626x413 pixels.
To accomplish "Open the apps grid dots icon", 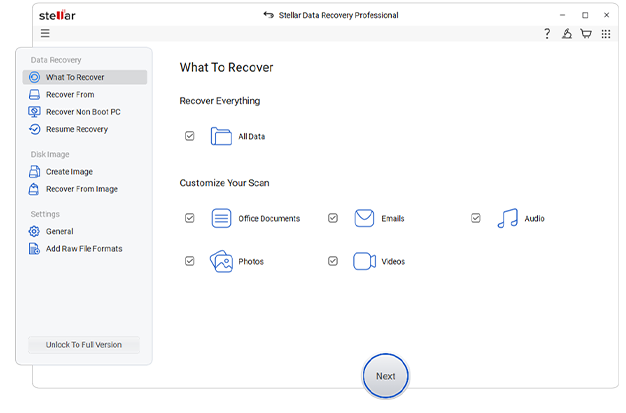I will coord(606,34).
